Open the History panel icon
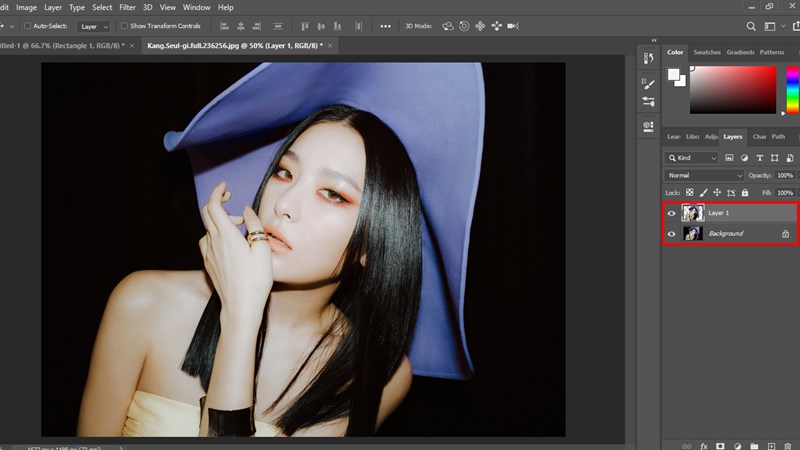 click(x=648, y=58)
